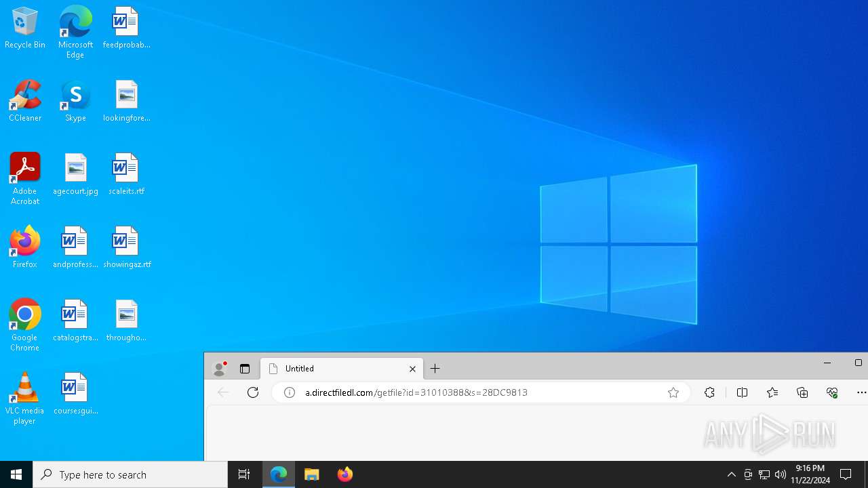Select the coursesgui... Word document
The height and width of the screenshot is (488, 868).
[x=75, y=394]
